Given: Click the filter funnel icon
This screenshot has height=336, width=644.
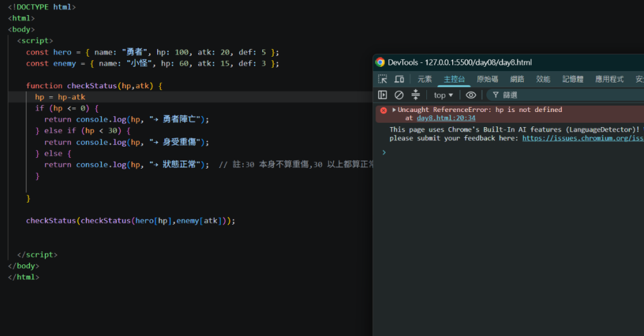Looking at the screenshot, I should pyautogui.click(x=496, y=95).
